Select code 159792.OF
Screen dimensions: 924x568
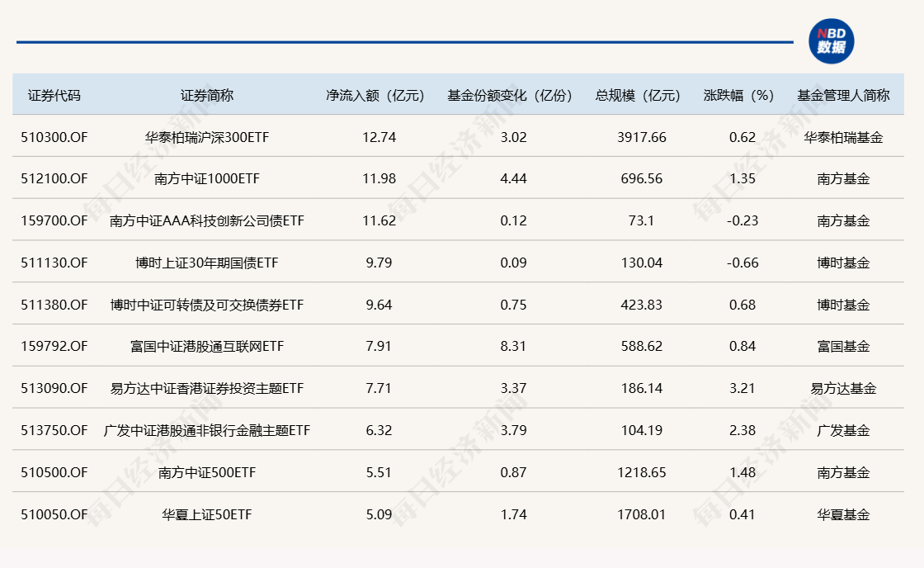point(54,346)
